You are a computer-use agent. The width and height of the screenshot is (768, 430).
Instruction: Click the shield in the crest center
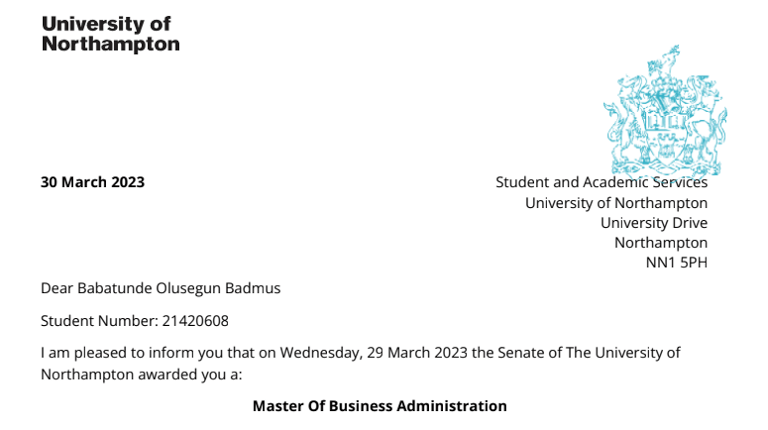click(665, 135)
